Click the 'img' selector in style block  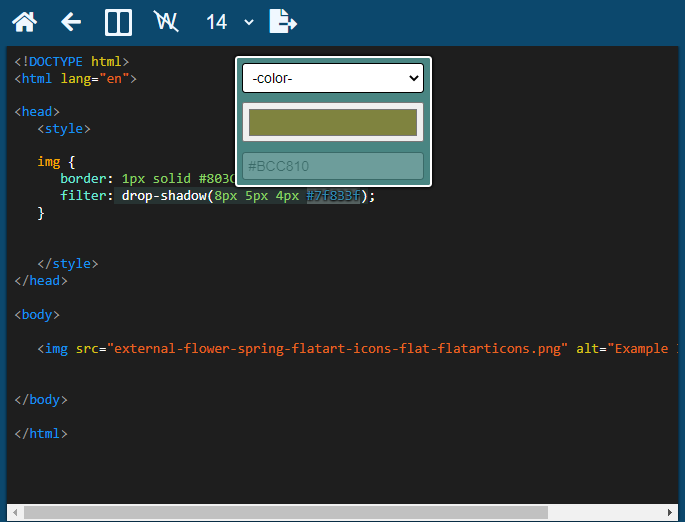click(48, 162)
